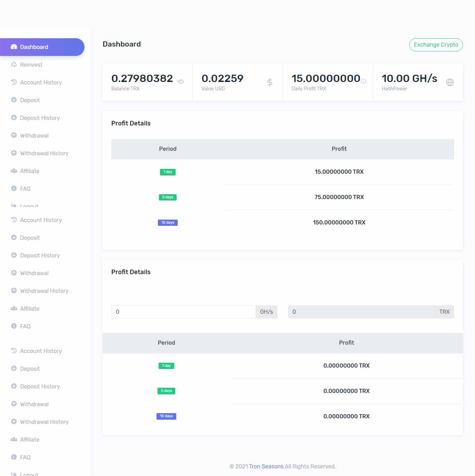The image size is (475, 476).
Task: Follow the Tron Seasons footer link
Action: click(x=266, y=466)
